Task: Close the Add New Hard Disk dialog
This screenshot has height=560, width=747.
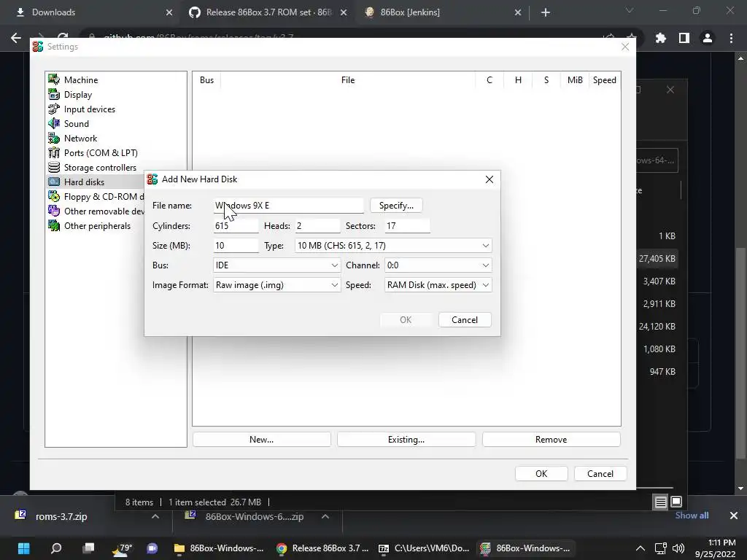Action: click(489, 179)
